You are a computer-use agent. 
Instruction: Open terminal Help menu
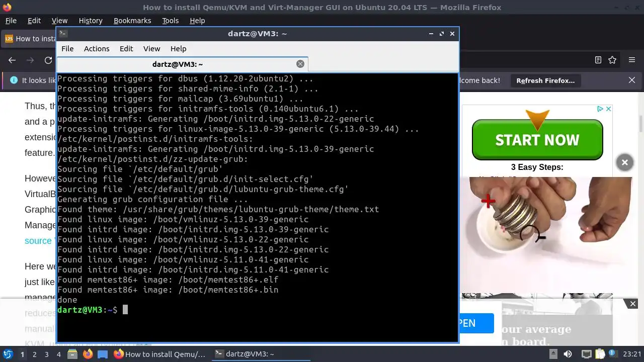click(178, 49)
